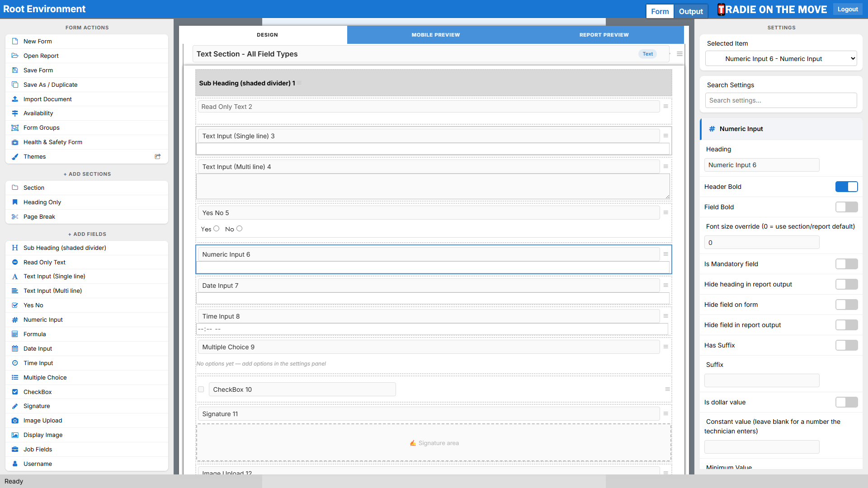The image size is (868, 488).
Task: Click the Job Fields briefcase icon
Action: [x=15, y=450]
